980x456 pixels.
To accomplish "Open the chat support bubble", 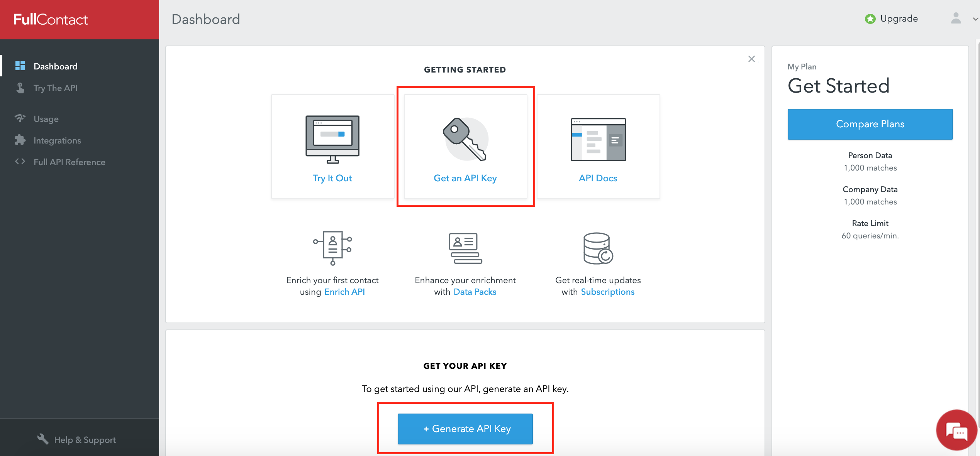I will click(956, 431).
